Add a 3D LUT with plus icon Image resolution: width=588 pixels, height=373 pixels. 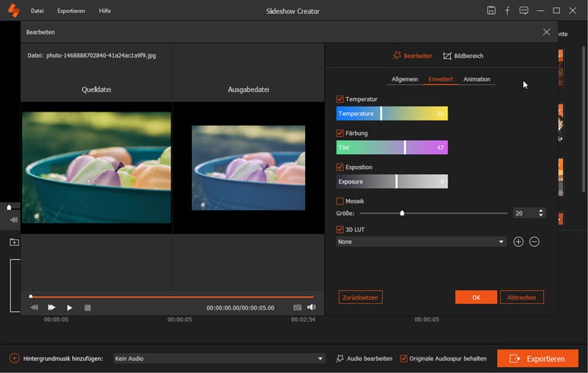[x=518, y=242]
